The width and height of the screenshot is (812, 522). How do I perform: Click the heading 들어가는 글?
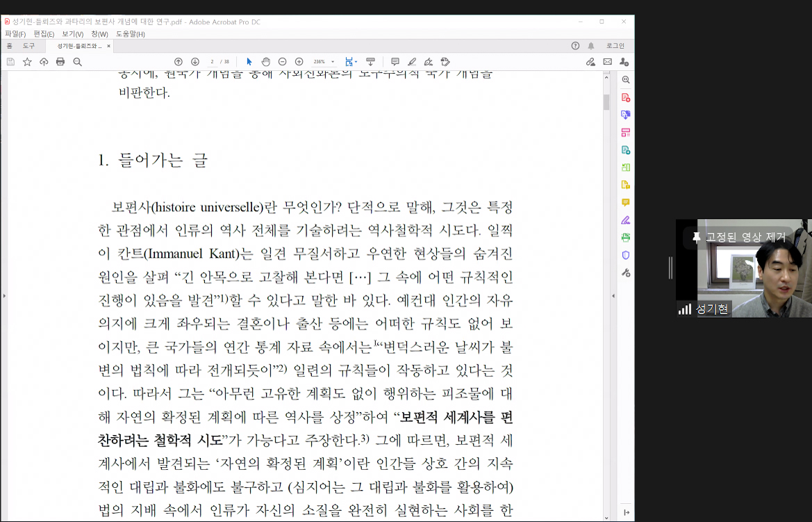pyautogui.click(x=163, y=160)
